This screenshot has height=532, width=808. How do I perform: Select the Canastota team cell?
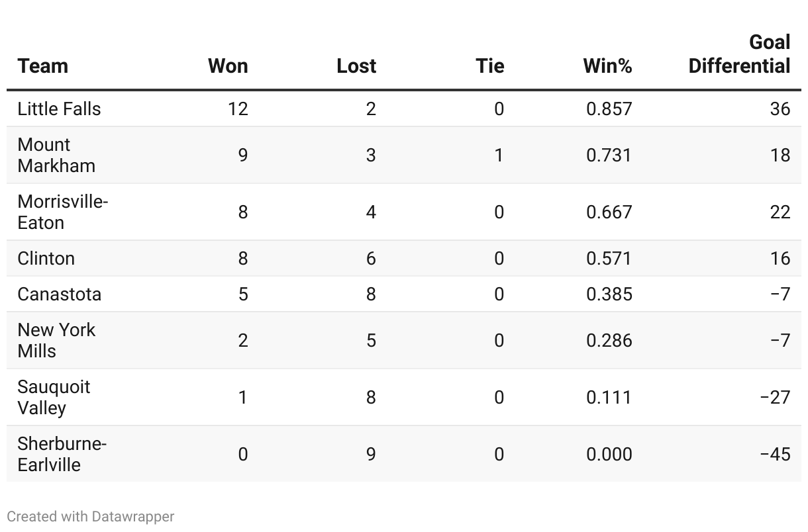click(x=60, y=294)
